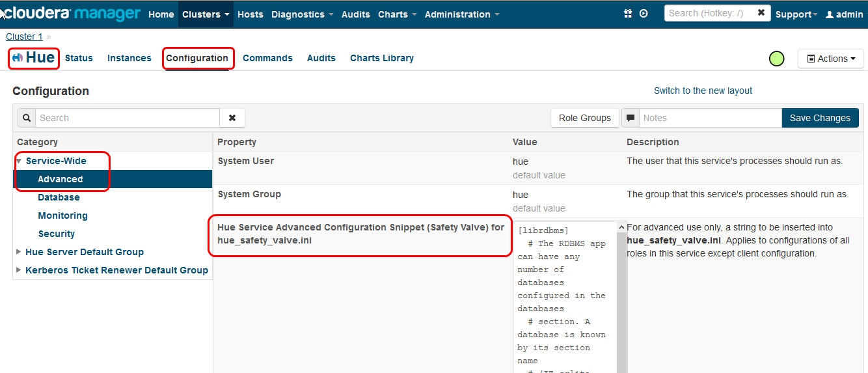Screen dimensions: 868x373
Task: Click the System User property label
Action: point(246,161)
